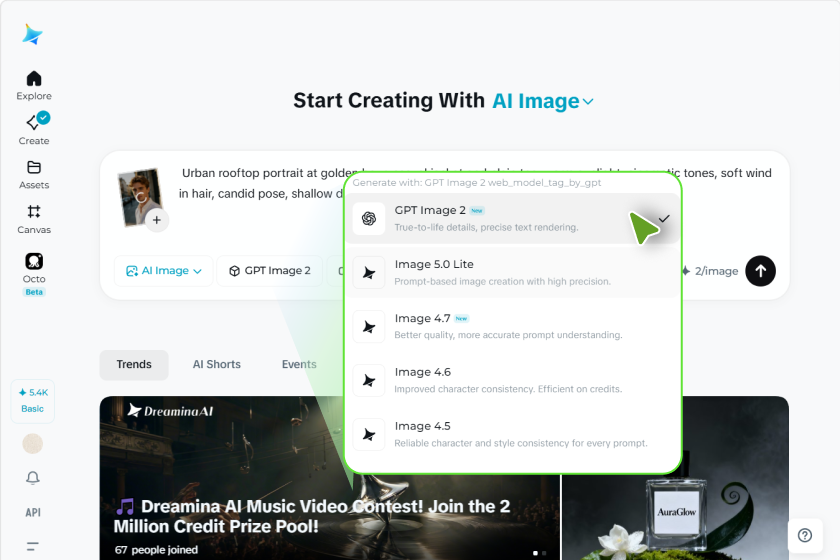Click the uploaded reference portrait thumbnail
This screenshot has width=840, height=560.
point(139,196)
